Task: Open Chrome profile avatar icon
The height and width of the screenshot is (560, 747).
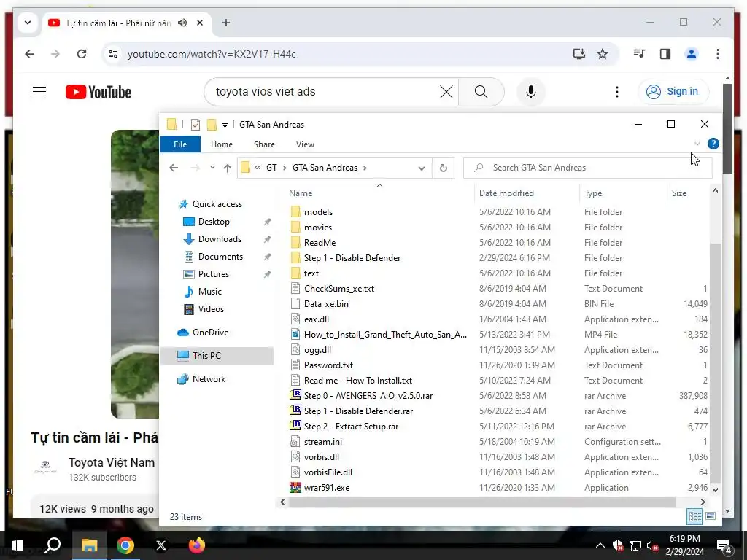Action: click(692, 54)
